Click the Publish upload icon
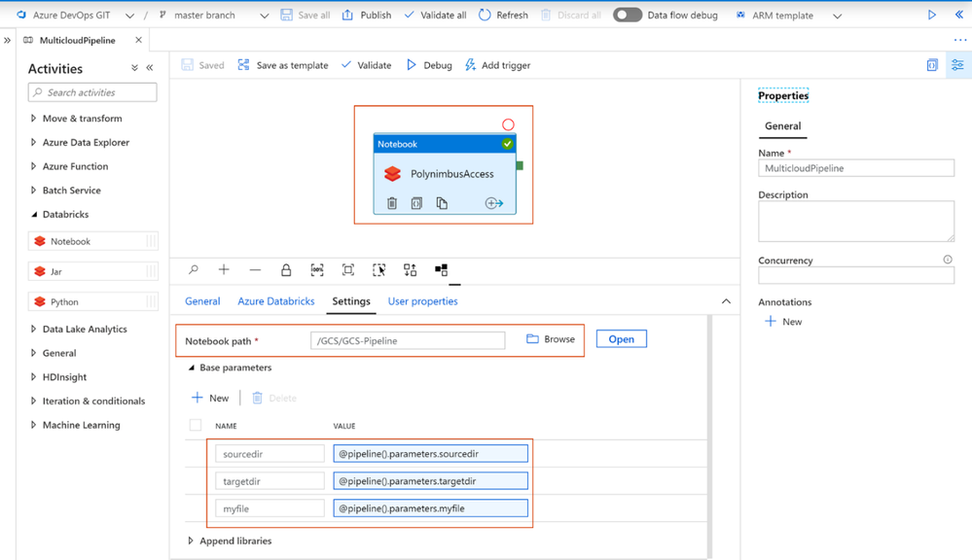The width and height of the screenshot is (972, 560). coord(347,15)
